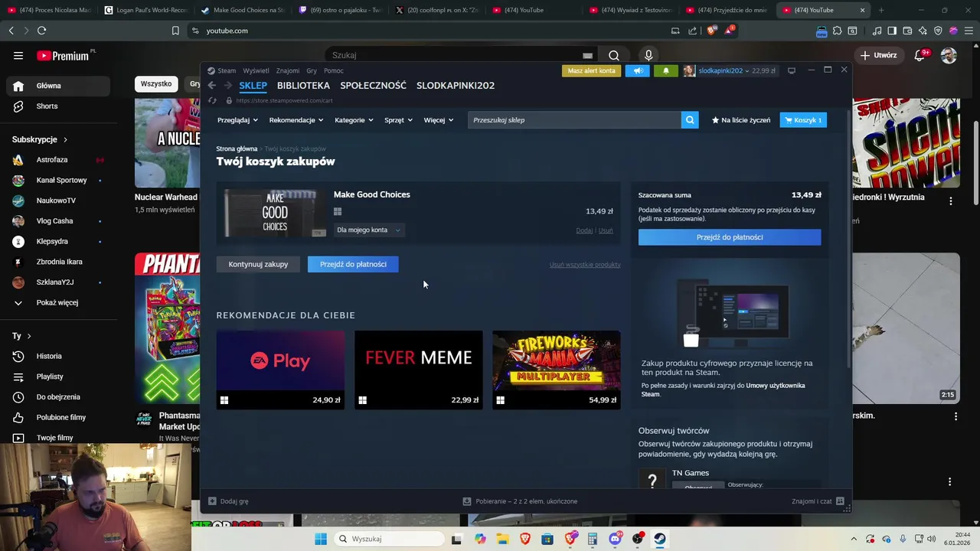Viewport: 980px width, 551px height.
Task: Open Steam from the Windows taskbar
Action: (x=659, y=539)
